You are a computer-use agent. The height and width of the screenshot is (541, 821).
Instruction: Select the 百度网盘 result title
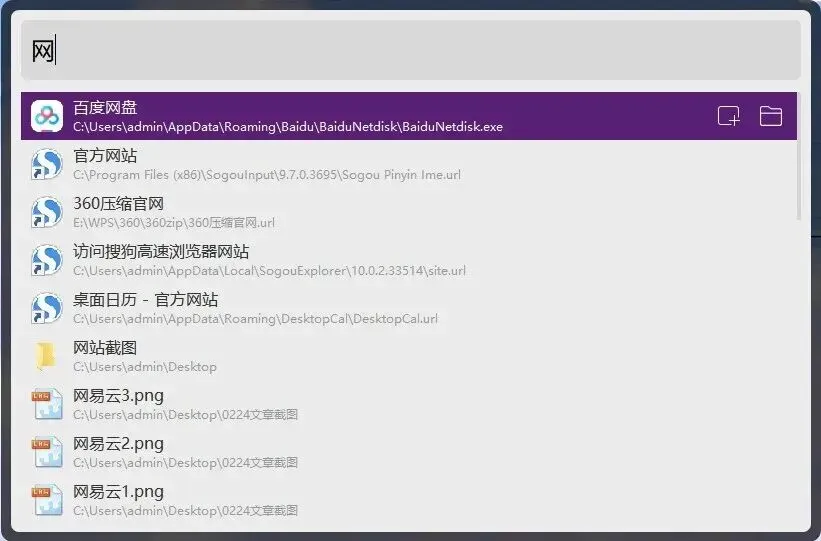[105, 108]
